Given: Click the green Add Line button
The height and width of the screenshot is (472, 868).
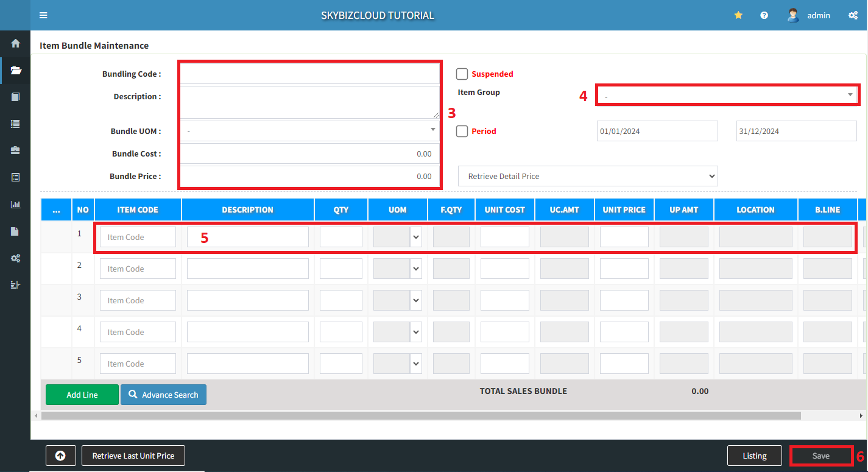Looking at the screenshot, I should (82, 395).
